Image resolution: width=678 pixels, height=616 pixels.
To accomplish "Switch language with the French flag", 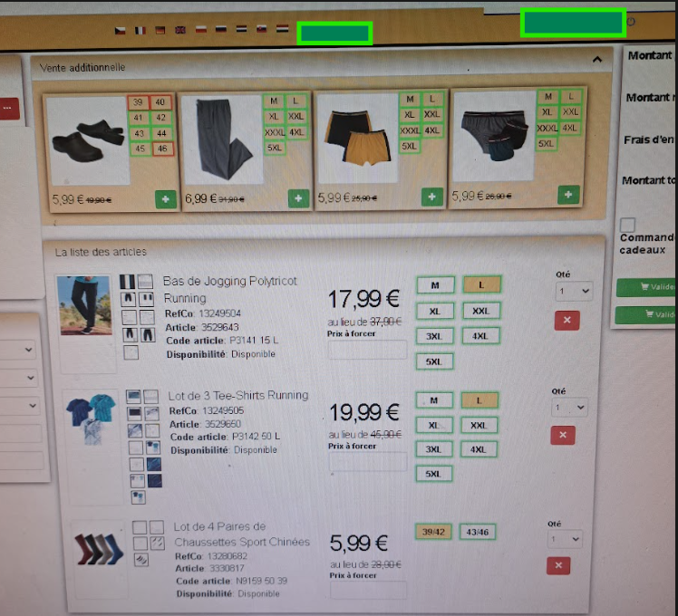I will 140,30.
